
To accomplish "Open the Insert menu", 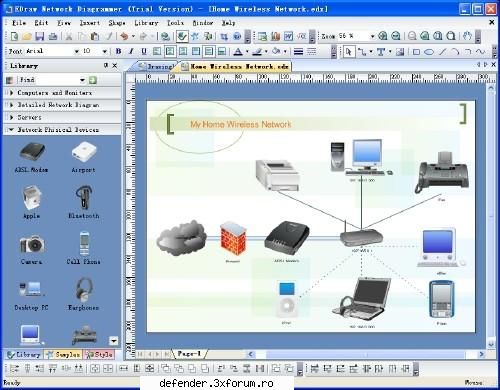I will pyautogui.click(x=90, y=23).
